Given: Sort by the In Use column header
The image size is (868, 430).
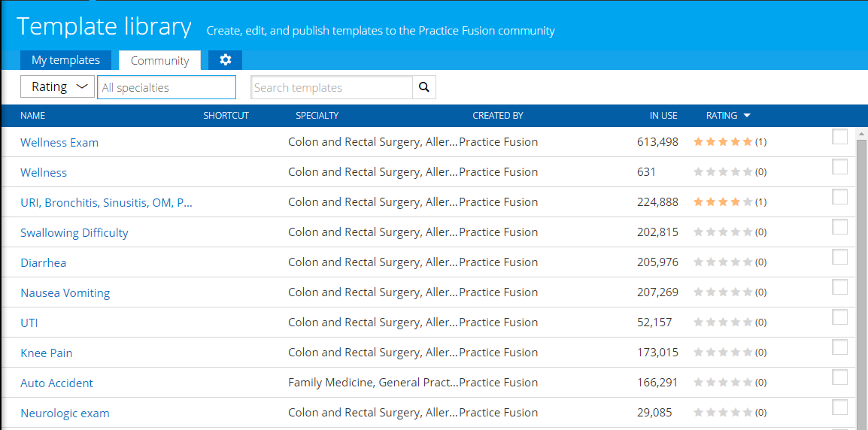Looking at the screenshot, I should point(663,116).
